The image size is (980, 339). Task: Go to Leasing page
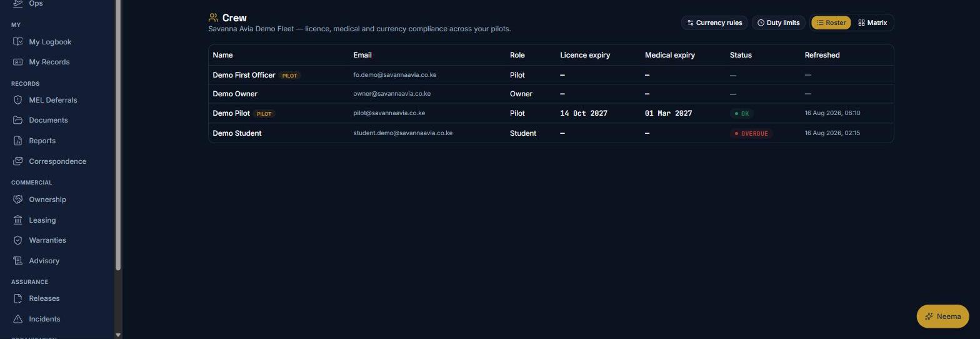pos(42,220)
